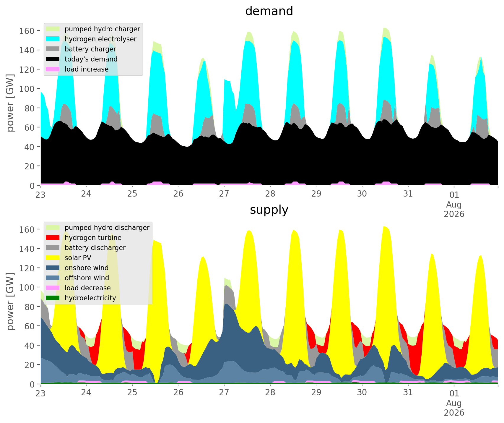Click the "20" y-axis tick on demand chart
504x423 pixels.
pos(30,166)
